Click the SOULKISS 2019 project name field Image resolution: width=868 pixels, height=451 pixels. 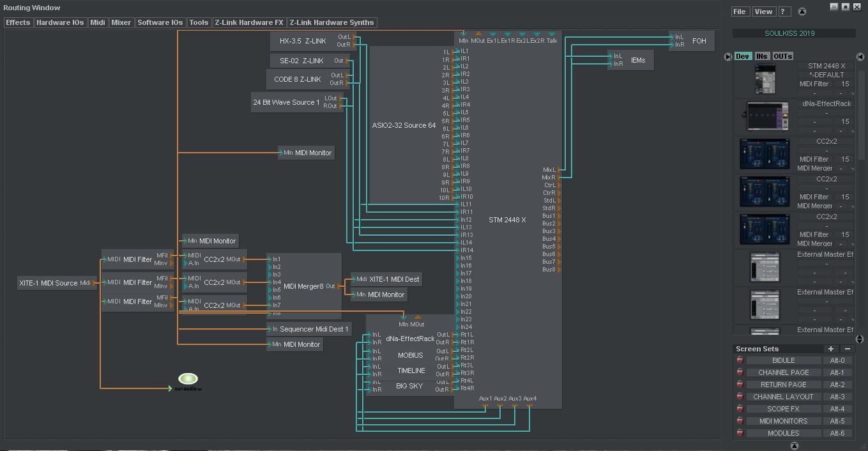(794, 33)
